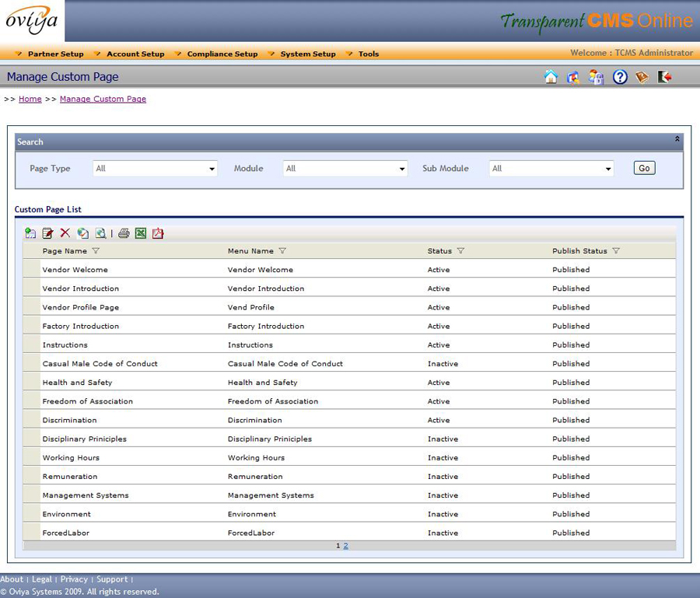Viewport: 700px width, 598px height.
Task: Open the Partner Setup menu
Action: click(x=55, y=54)
